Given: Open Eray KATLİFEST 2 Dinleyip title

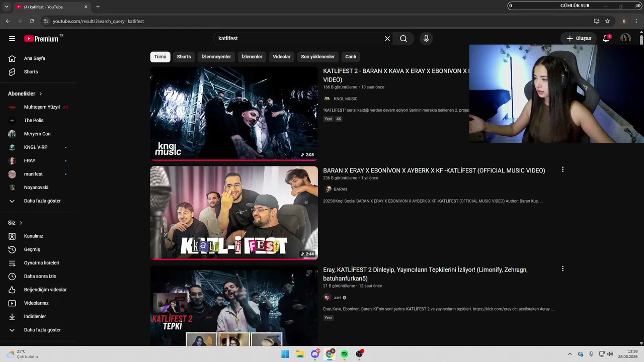Looking at the screenshot, I should [x=425, y=274].
